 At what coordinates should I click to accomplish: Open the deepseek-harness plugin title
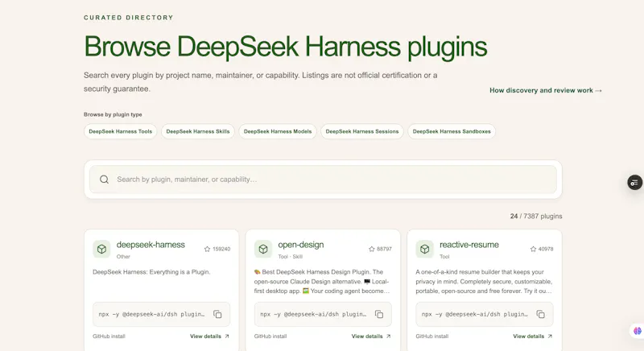click(x=151, y=245)
